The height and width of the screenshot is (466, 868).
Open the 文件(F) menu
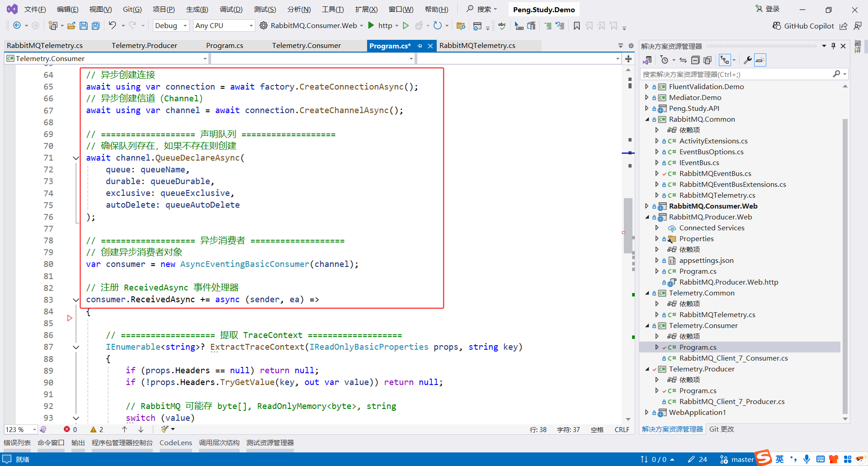pyautogui.click(x=35, y=10)
